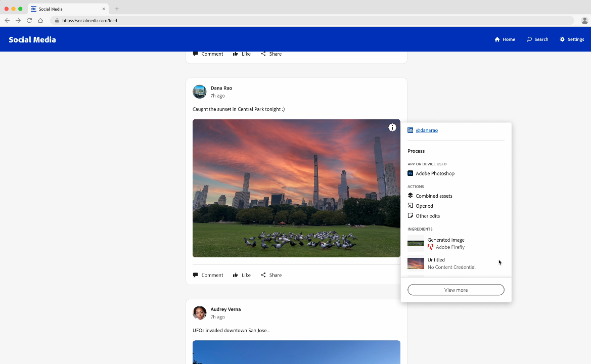This screenshot has height=364, width=591.
Task: Click the Social Media site logo text
Action: [x=32, y=39]
